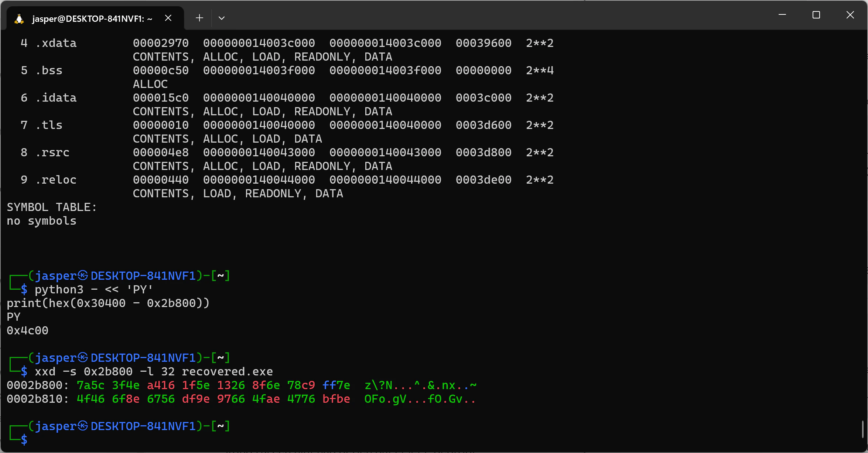The image size is (868, 453).
Task: Click the red hex bytes a416
Action: click(x=161, y=385)
